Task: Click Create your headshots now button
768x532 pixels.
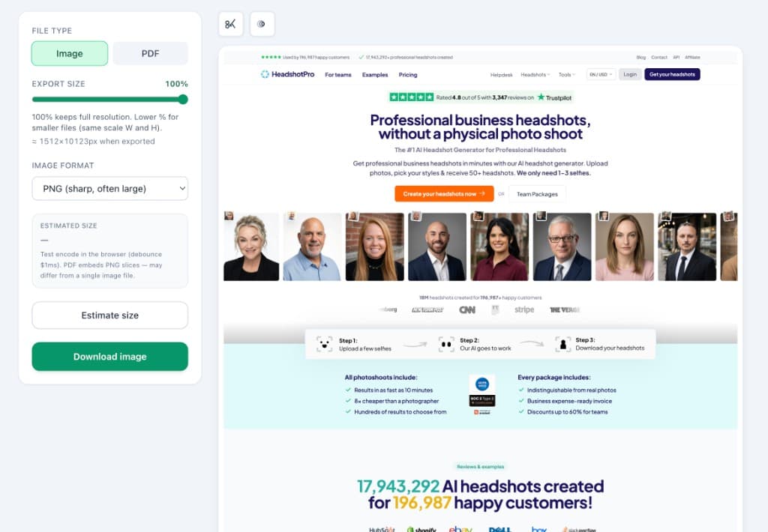Action: click(444, 194)
